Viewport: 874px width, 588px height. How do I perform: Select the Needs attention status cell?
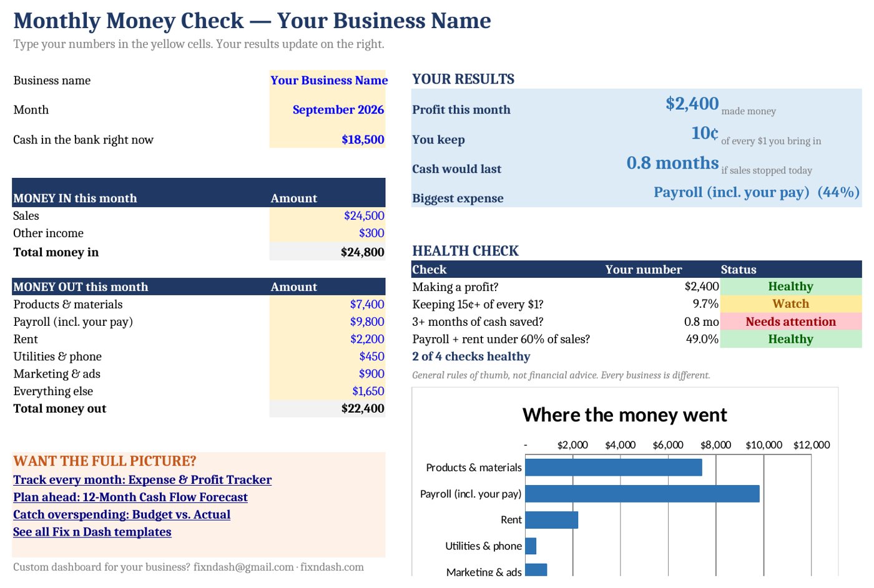[x=791, y=321]
